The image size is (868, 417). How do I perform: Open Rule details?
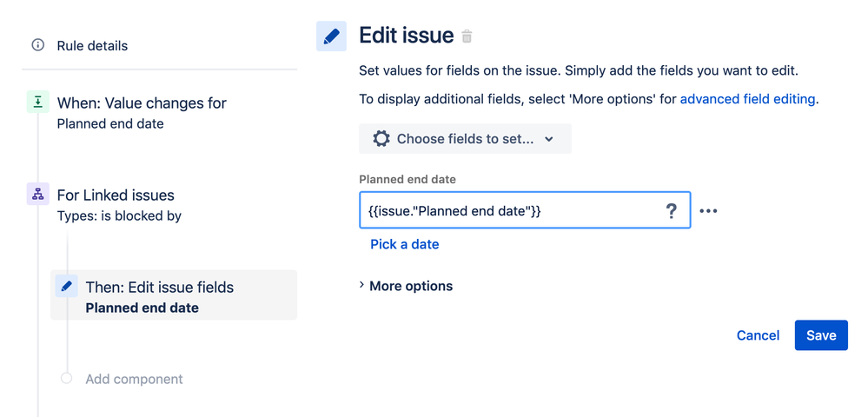(92, 45)
